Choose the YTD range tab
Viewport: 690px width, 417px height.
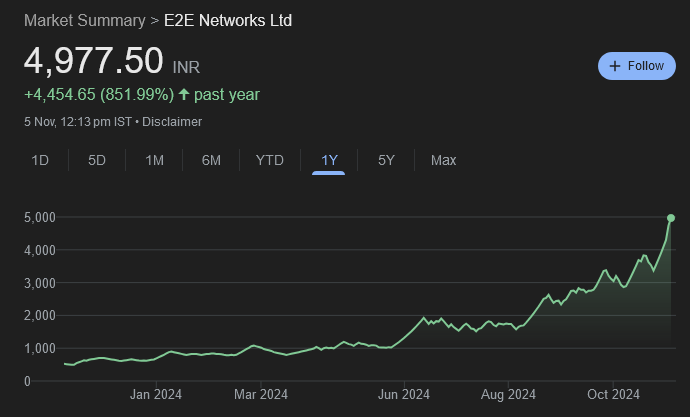270,160
